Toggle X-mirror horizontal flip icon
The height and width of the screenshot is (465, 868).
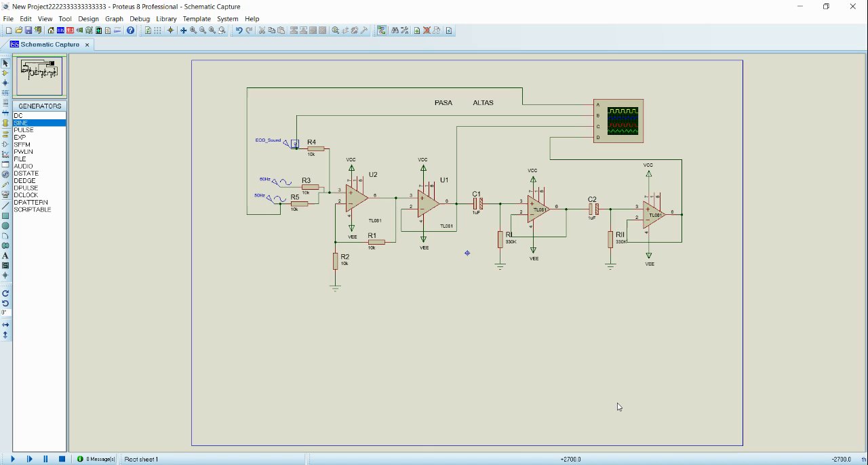click(x=5, y=325)
